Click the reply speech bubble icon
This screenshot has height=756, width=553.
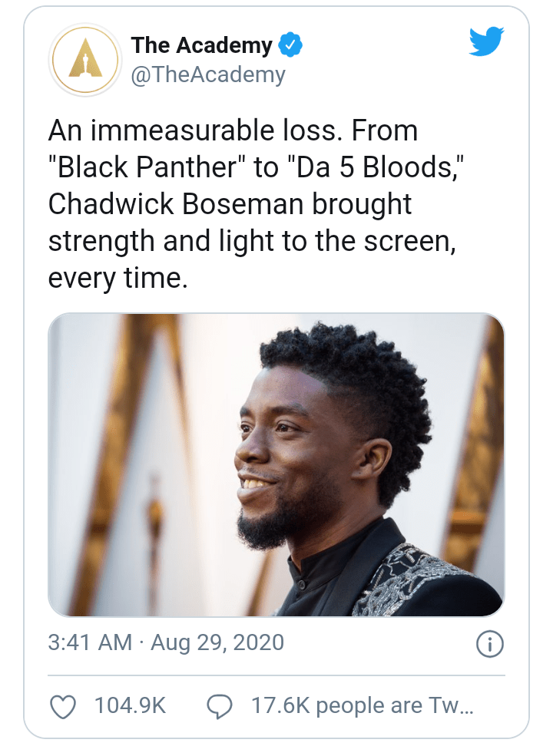(x=221, y=707)
